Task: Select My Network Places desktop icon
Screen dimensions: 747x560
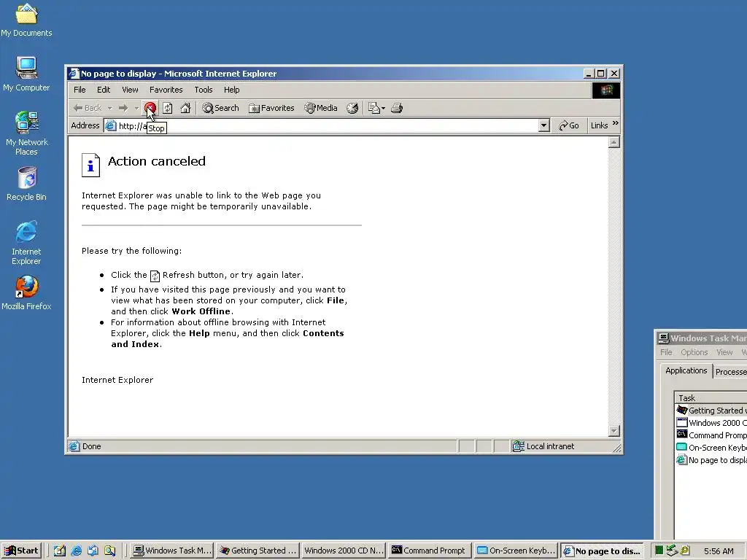Action: coord(27,133)
